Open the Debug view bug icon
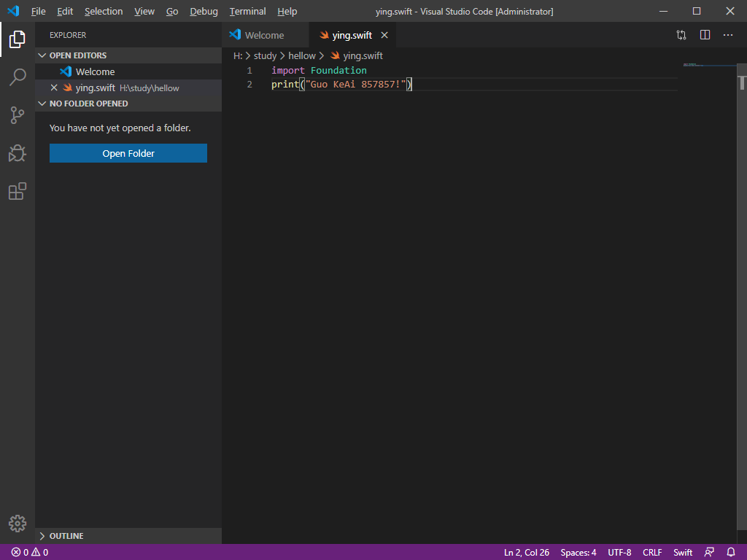747x560 pixels. coord(18,153)
